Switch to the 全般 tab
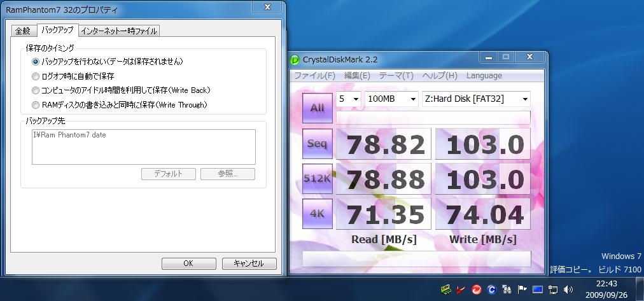Screen dimensions: 644x301 pos(24,31)
